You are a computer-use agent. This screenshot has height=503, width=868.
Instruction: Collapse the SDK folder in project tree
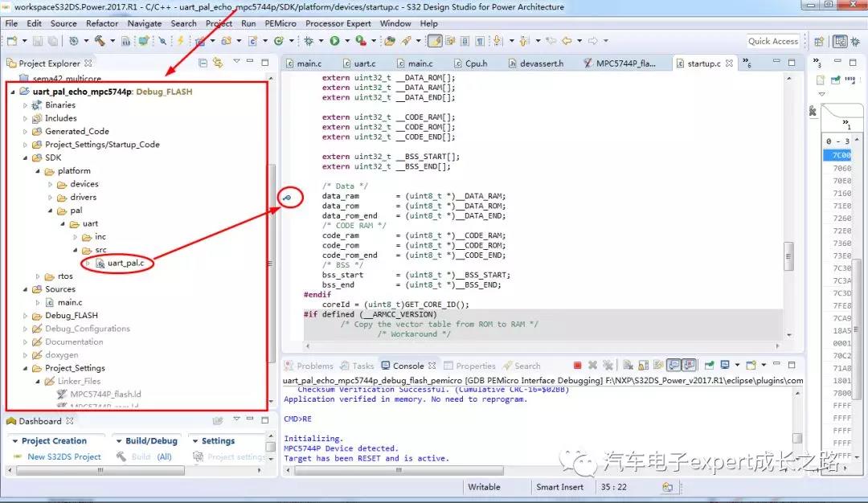click(x=26, y=157)
